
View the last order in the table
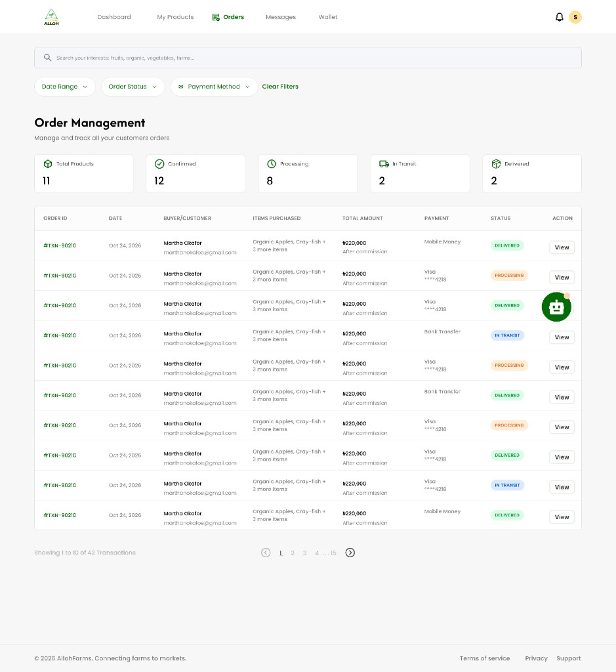562,517
